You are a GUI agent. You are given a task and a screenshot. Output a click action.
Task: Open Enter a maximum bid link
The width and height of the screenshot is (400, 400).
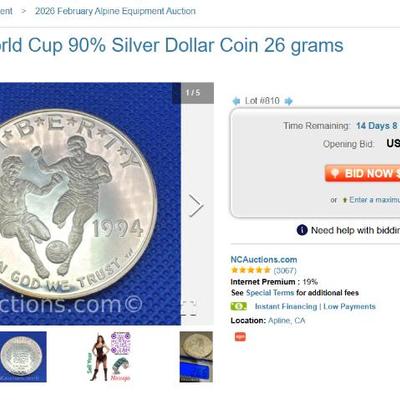point(374,200)
